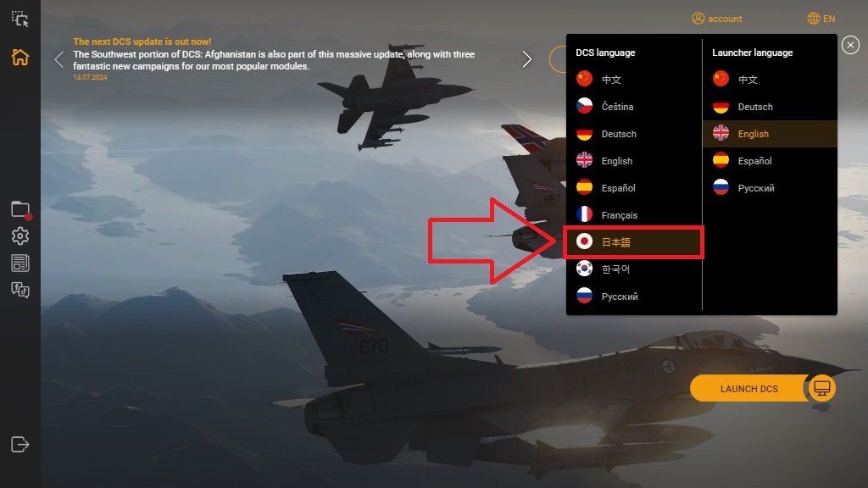Open the chat bubbles icon in sidebar
Image resolution: width=868 pixels, height=488 pixels.
pos(20,290)
